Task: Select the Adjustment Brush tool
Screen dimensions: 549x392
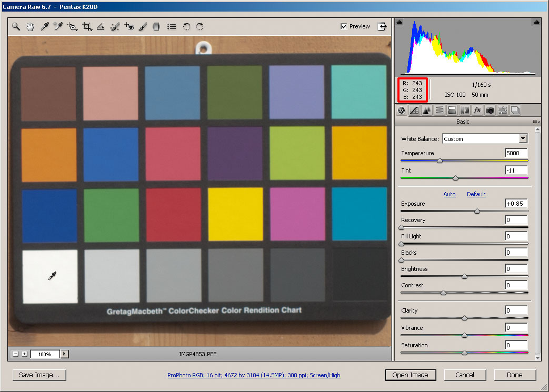Action: pyautogui.click(x=143, y=27)
